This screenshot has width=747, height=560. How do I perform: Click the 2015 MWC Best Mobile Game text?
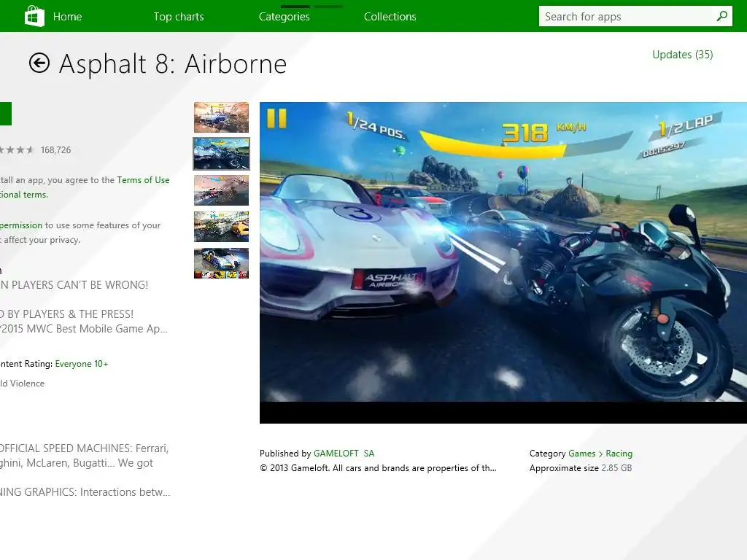(83, 329)
